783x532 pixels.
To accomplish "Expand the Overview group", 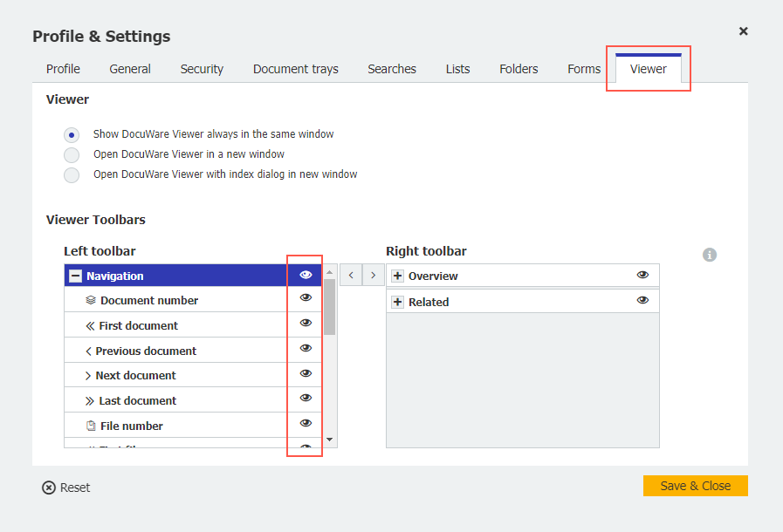I will (398, 276).
